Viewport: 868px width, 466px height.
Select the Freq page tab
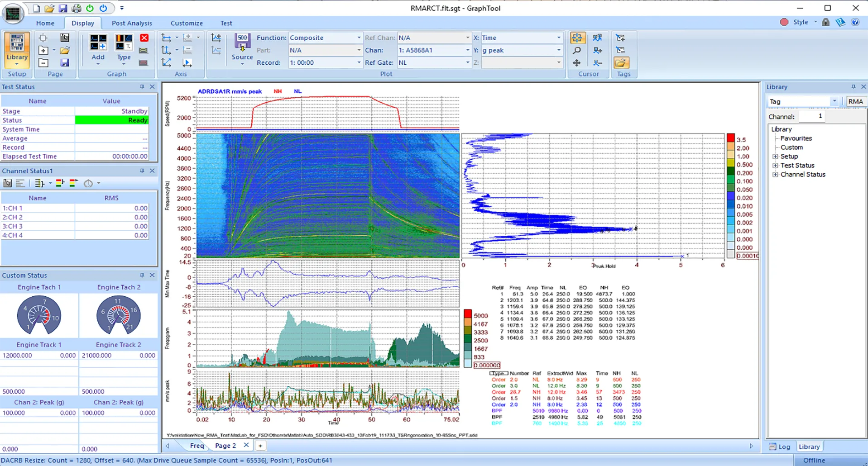(197, 445)
